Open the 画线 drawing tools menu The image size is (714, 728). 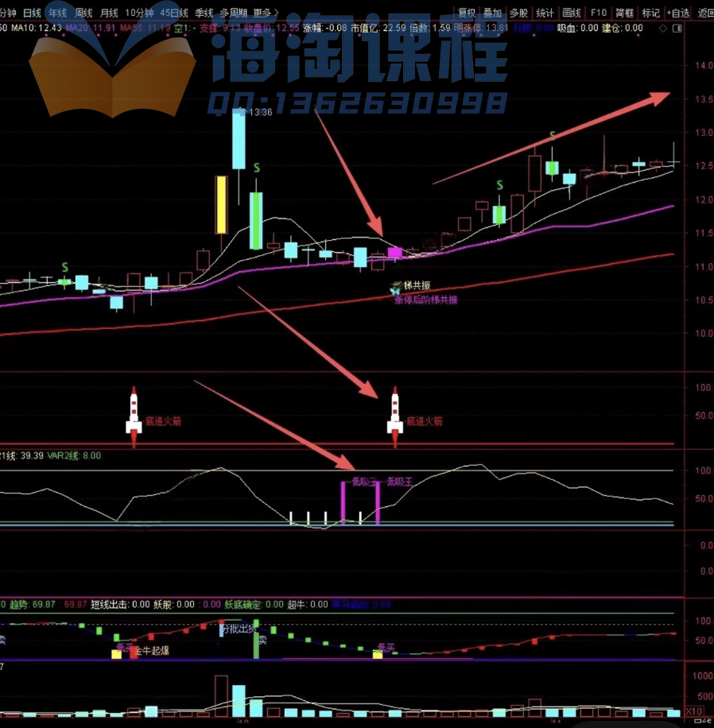(571, 13)
